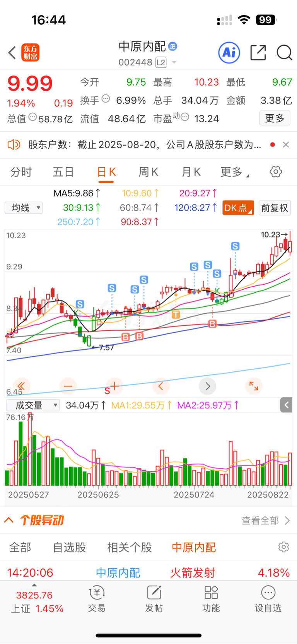Screen dimensions: 297x644
Task: Tap the 总值 info icon
Action: [33, 117]
